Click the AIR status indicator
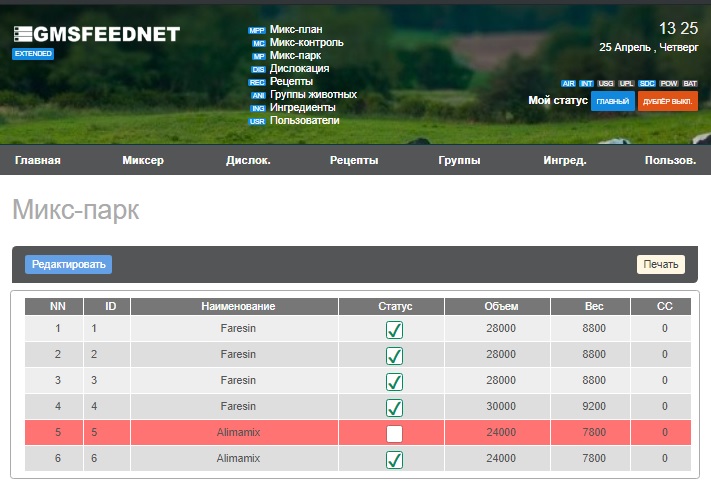Screen dimensions: 711x490 coord(568,83)
